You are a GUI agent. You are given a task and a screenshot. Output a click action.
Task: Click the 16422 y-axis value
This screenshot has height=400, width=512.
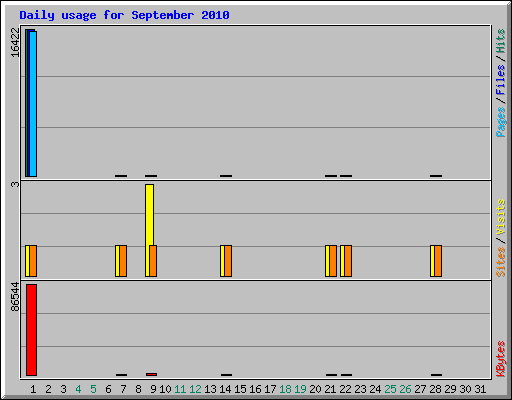point(15,42)
